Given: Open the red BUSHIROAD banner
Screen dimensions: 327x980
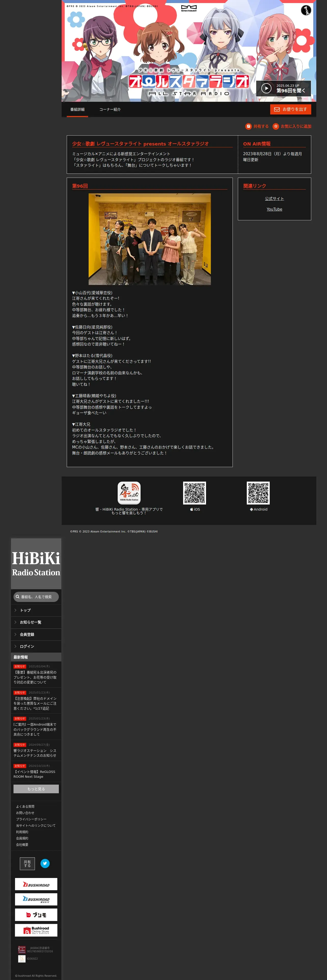Looking at the screenshot, I should point(36,885).
